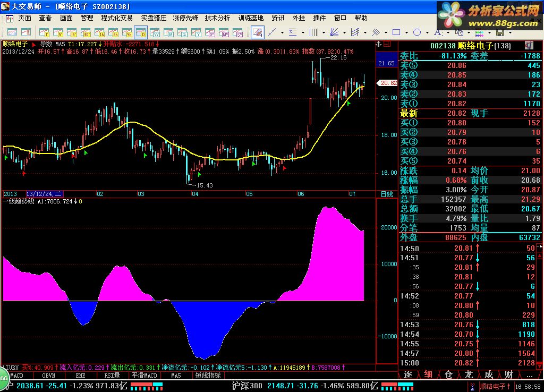Viewport: 544px width, 392px height.
Task: Switch to 5-minute chart period
Action: click(58, 32)
